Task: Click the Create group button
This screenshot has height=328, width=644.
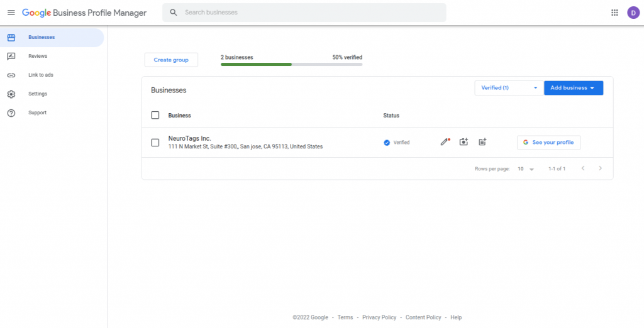Action: click(171, 60)
